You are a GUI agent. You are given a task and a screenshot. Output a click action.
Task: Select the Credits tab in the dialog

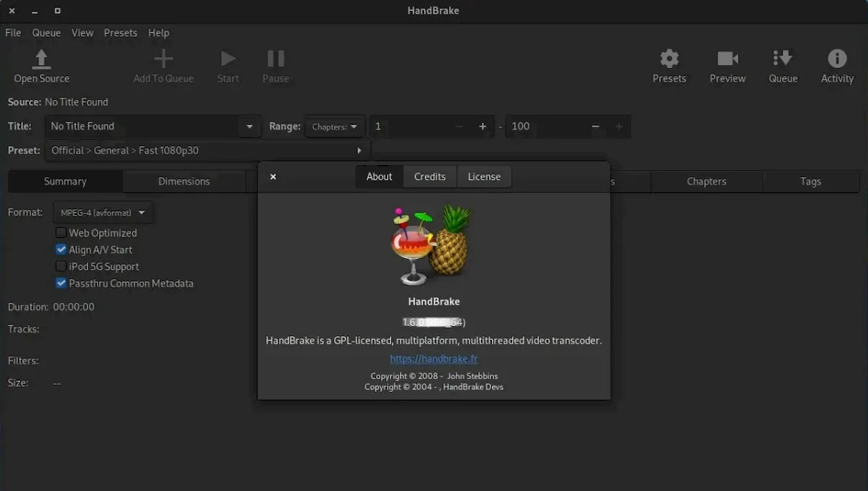[430, 176]
